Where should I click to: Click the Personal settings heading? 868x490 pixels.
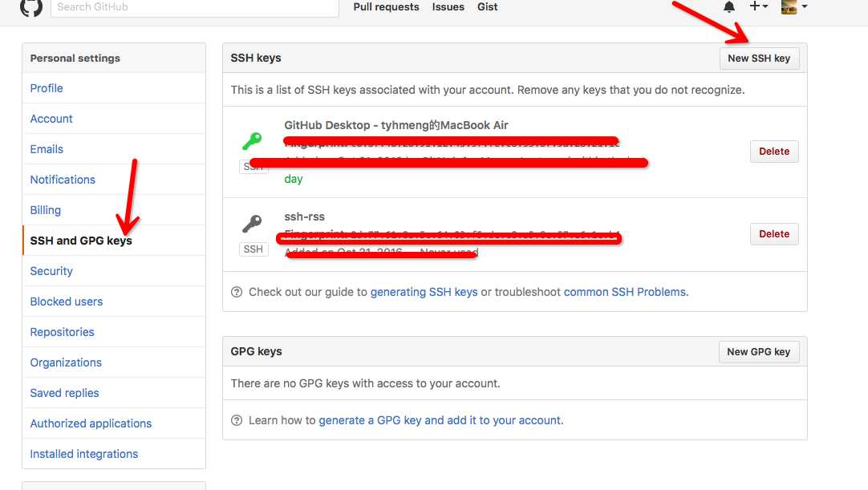75,58
